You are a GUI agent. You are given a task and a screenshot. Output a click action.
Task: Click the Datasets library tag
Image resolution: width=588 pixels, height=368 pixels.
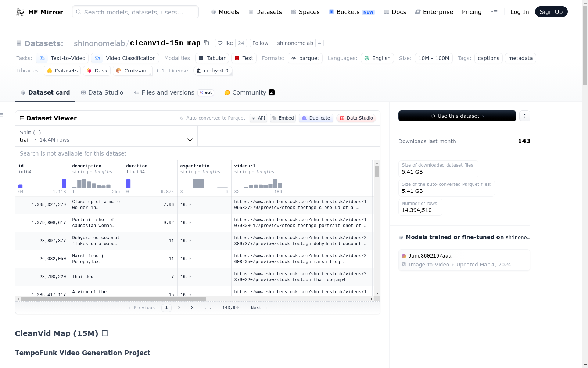(x=62, y=71)
